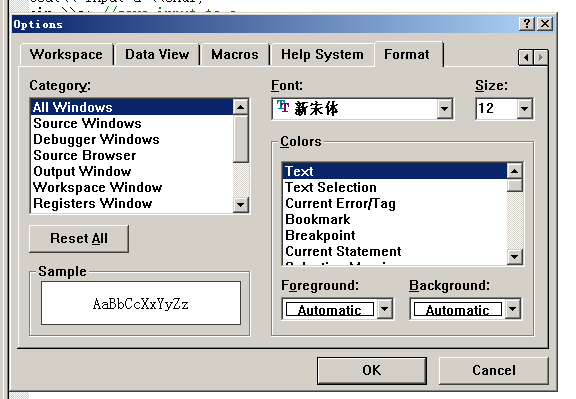Image resolution: width=576 pixels, height=399 pixels.
Task: Click the tab strip right scroll arrow
Action: [541, 58]
